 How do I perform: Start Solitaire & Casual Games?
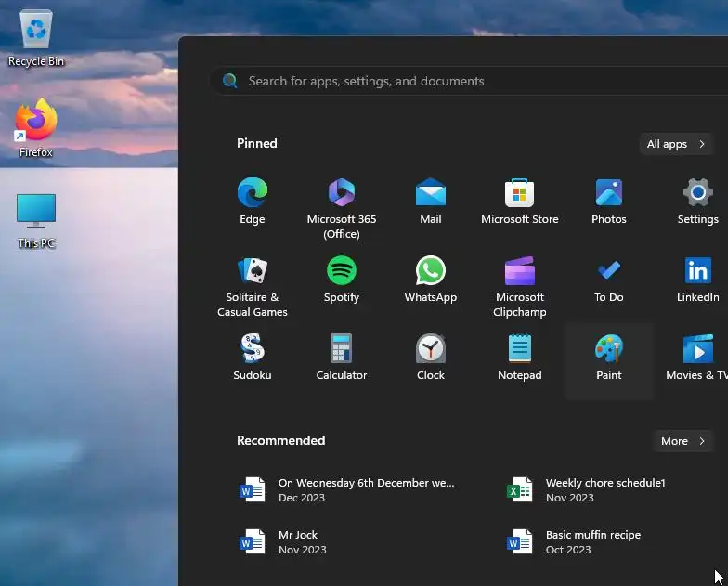coord(253,286)
